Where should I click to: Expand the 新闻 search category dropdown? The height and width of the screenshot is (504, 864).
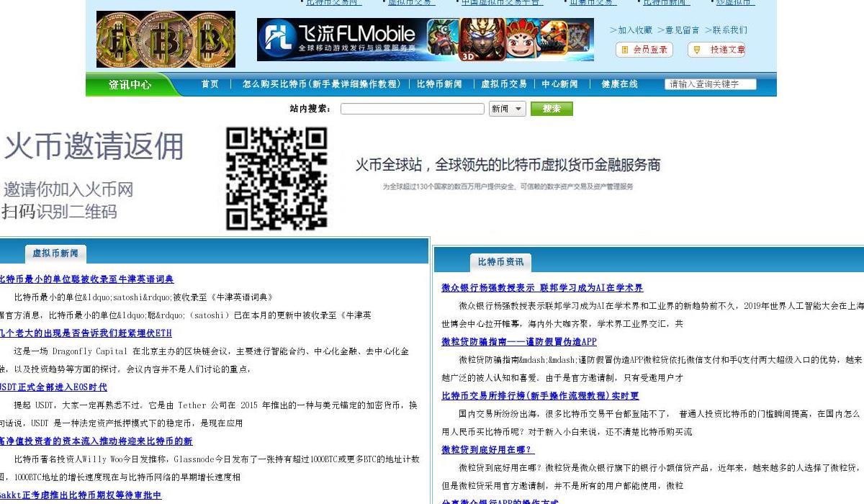click(x=507, y=109)
